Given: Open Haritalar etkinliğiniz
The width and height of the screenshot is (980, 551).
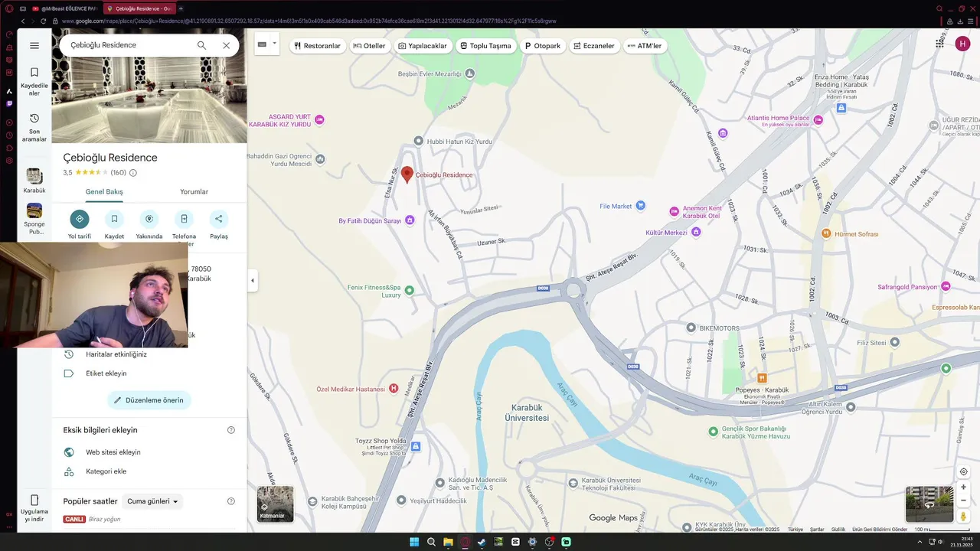Looking at the screenshot, I should [116, 354].
